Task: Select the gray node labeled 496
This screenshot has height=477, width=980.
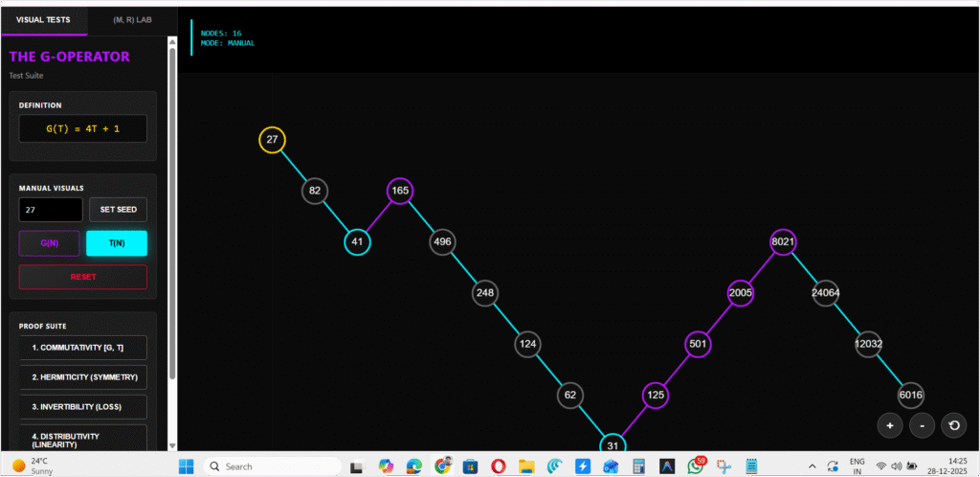Action: [442, 242]
